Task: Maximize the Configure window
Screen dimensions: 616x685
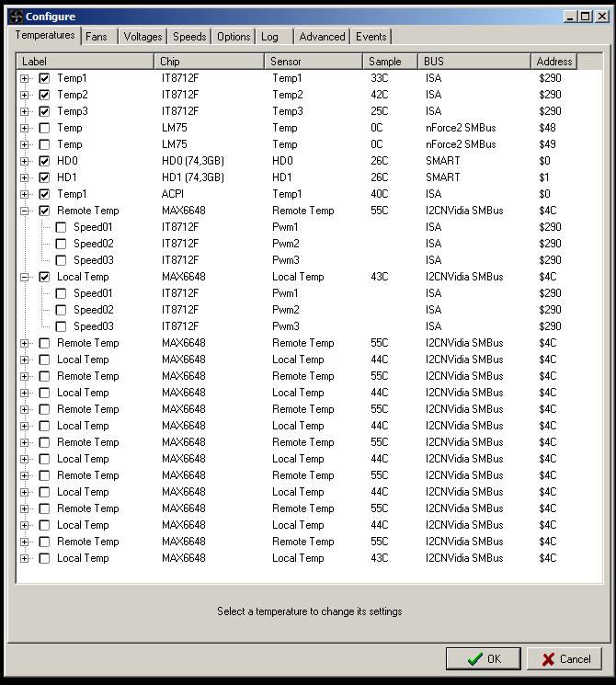Action: pos(585,17)
